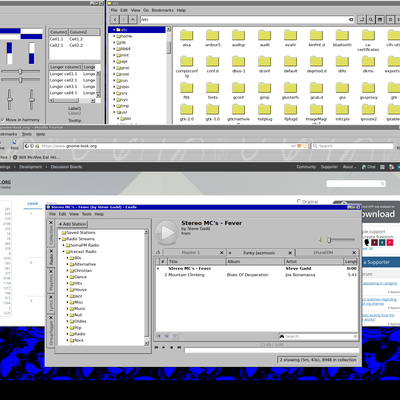The height and width of the screenshot is (400, 400).
Task: Open the dbus-1 folder
Action: (239, 64)
